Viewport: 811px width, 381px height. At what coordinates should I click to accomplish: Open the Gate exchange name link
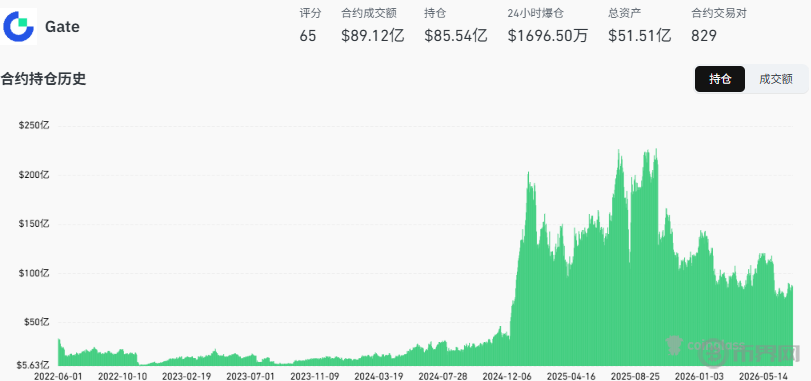click(62, 26)
